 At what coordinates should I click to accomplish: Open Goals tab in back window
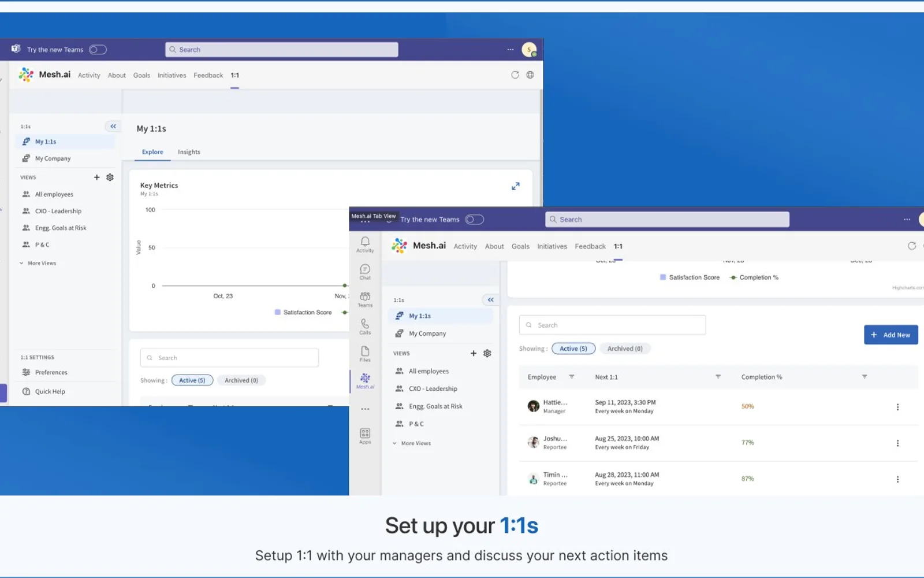141,75
